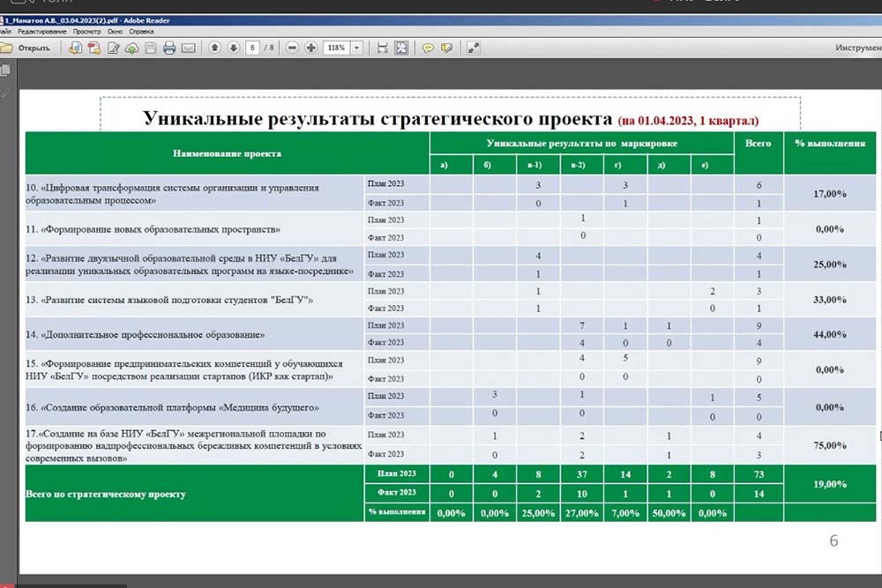Send file by email envelope icon

[x=188, y=48]
